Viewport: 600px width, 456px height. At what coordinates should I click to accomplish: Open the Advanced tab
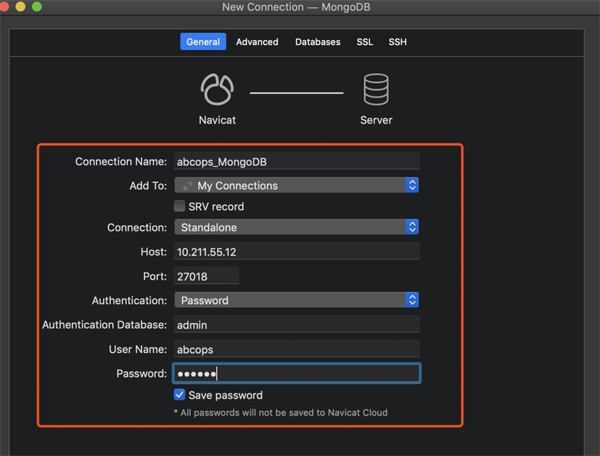(257, 42)
